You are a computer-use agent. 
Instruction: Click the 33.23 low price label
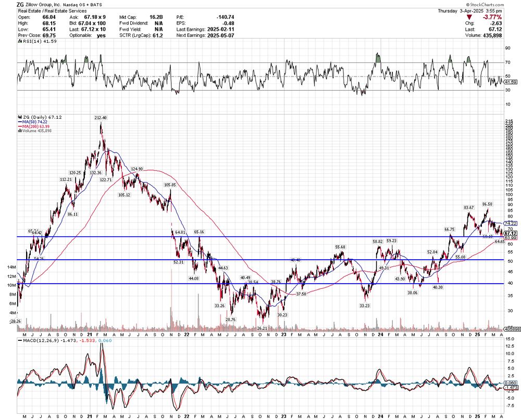coord(365,306)
